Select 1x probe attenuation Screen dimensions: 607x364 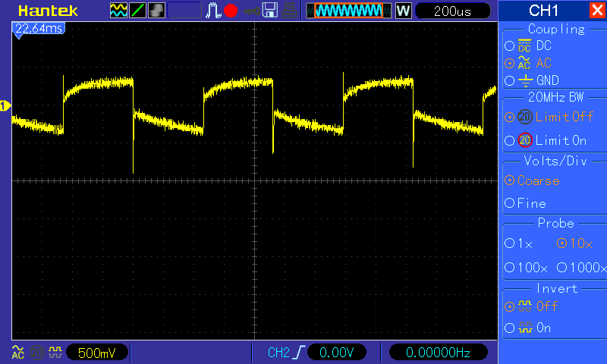coord(509,243)
